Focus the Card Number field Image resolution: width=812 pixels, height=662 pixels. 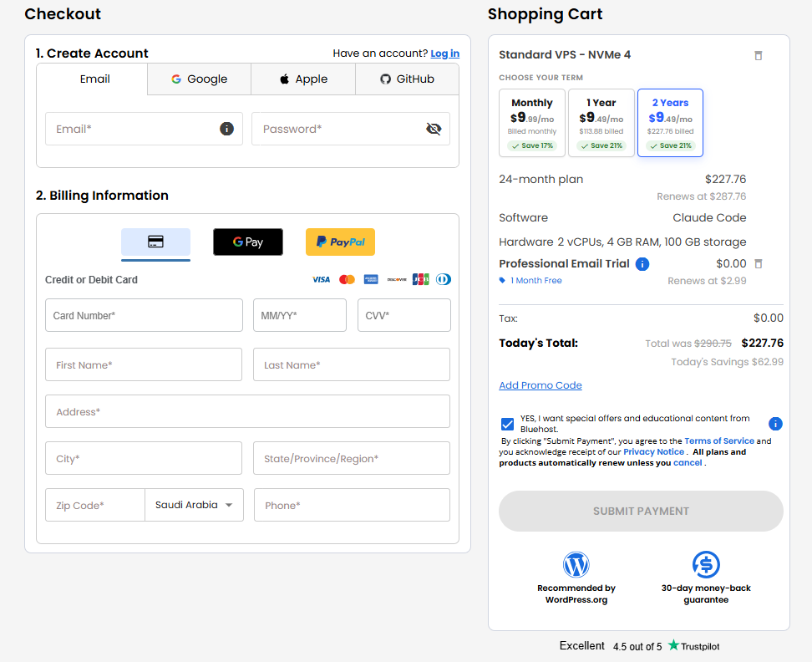pyautogui.click(x=144, y=315)
